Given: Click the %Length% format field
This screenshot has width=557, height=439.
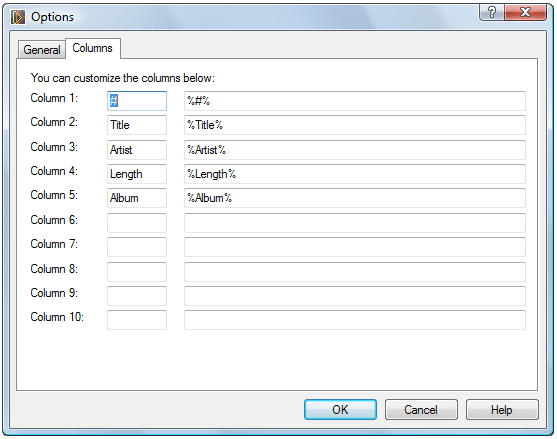Looking at the screenshot, I should 355,174.
